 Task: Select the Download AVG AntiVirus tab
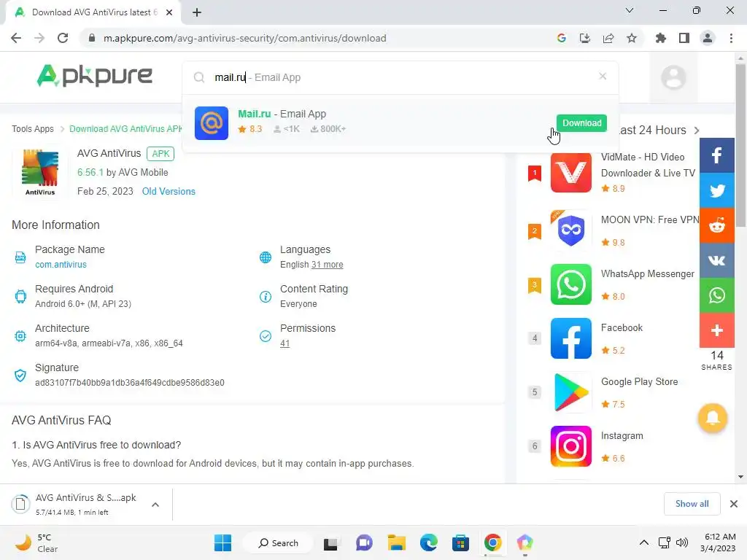click(x=93, y=12)
